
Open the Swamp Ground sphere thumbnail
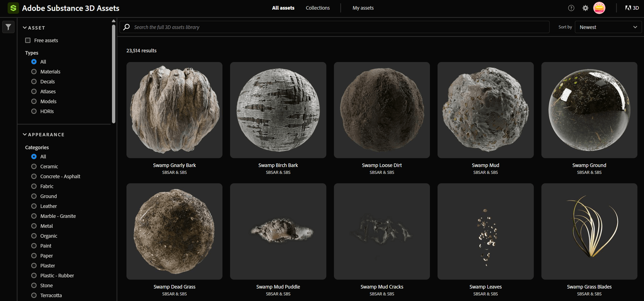coord(589,110)
